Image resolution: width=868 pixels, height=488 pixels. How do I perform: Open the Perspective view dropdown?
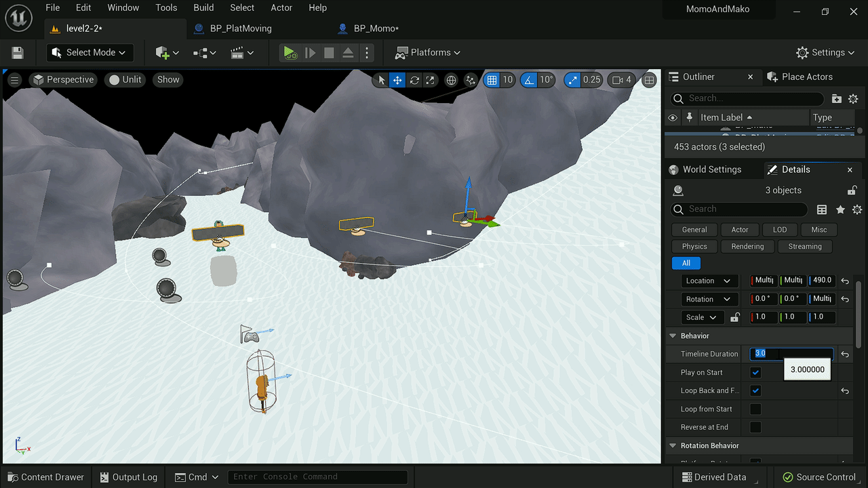(x=62, y=80)
